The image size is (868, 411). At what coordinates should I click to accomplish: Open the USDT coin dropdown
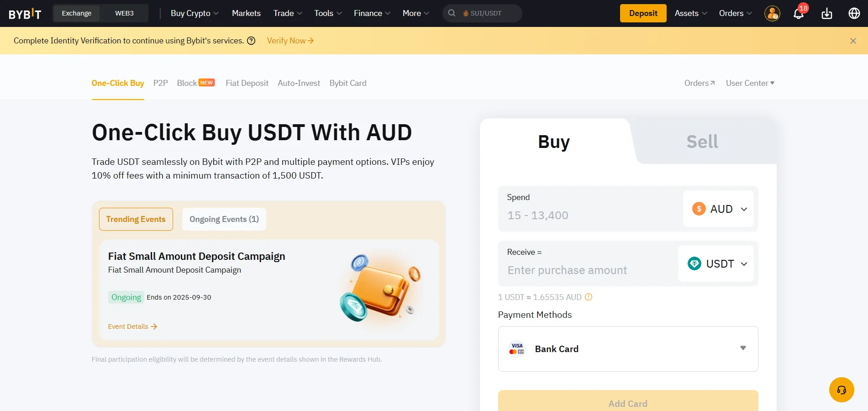(x=717, y=263)
